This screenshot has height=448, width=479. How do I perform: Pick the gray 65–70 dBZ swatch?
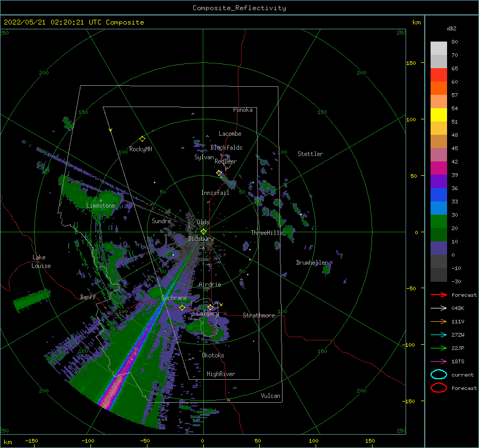pyautogui.click(x=439, y=62)
